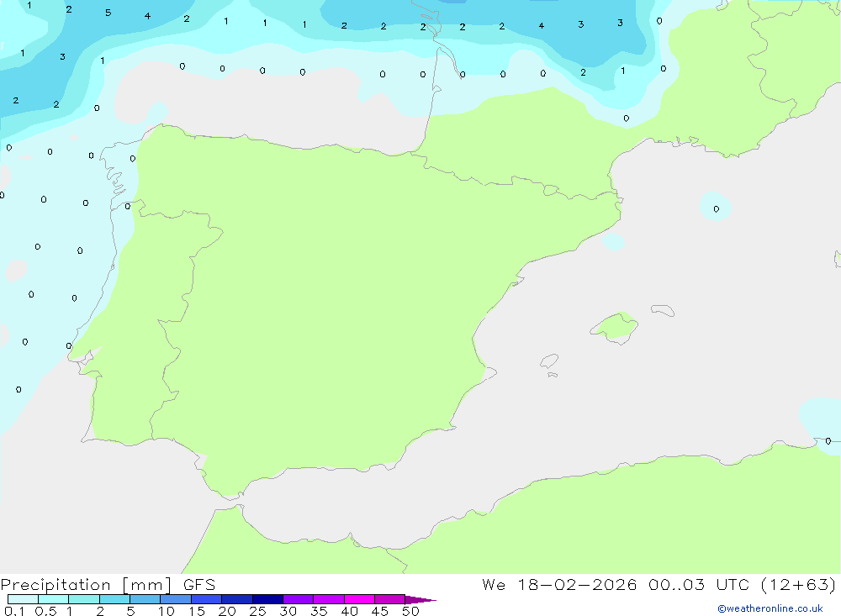Click the Mallorca island on the map
Image resolution: width=841 pixels, height=616 pixels.
[x=615, y=327]
